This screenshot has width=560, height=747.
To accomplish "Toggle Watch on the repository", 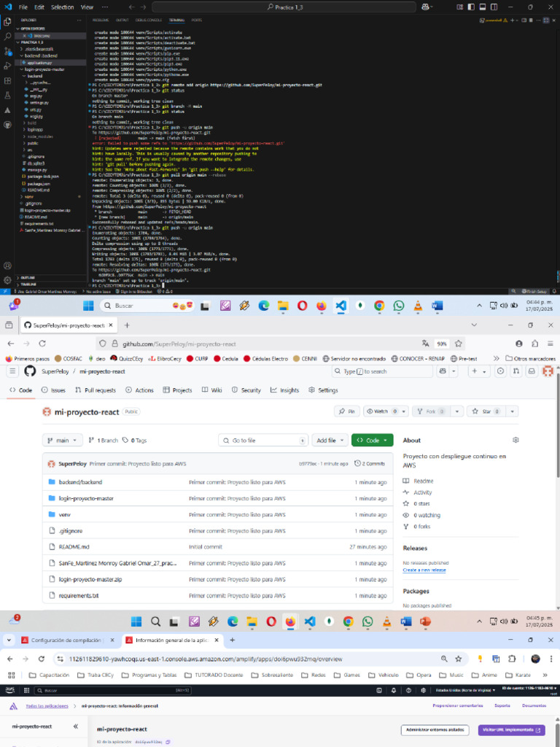I will coord(381,411).
